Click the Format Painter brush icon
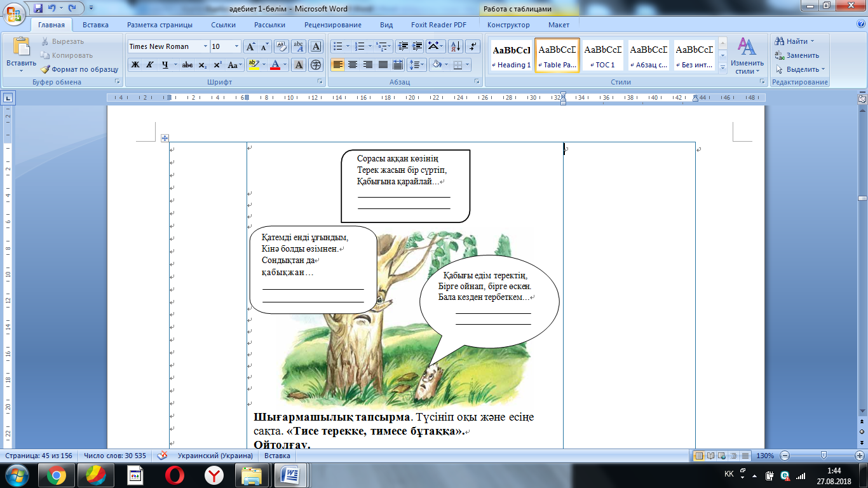Screen dimensions: 868x488 click(x=46, y=69)
